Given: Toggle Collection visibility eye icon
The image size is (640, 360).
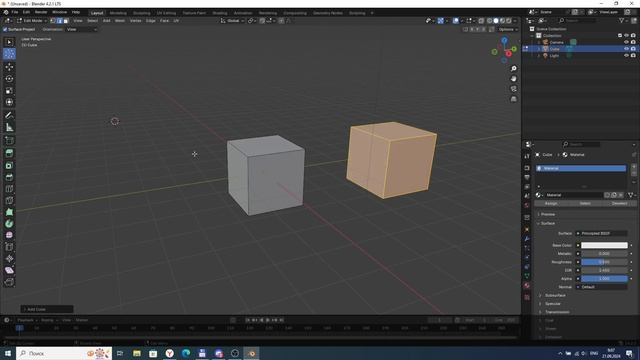Looking at the screenshot, I should click(626, 36).
